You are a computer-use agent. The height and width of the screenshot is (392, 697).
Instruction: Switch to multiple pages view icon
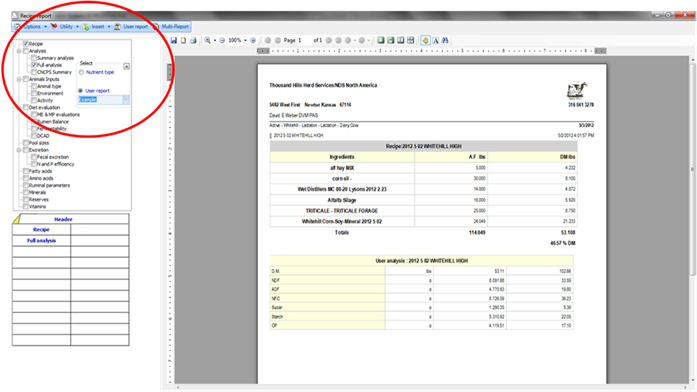411,40
